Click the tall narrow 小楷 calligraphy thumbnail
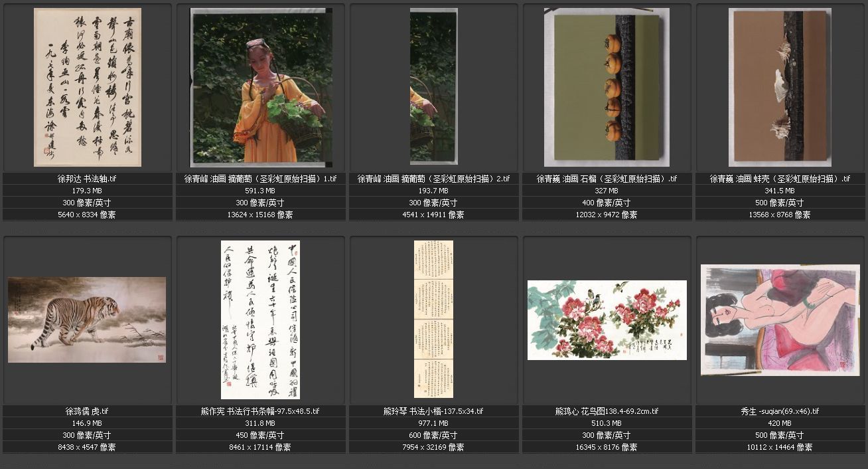 tap(433, 320)
